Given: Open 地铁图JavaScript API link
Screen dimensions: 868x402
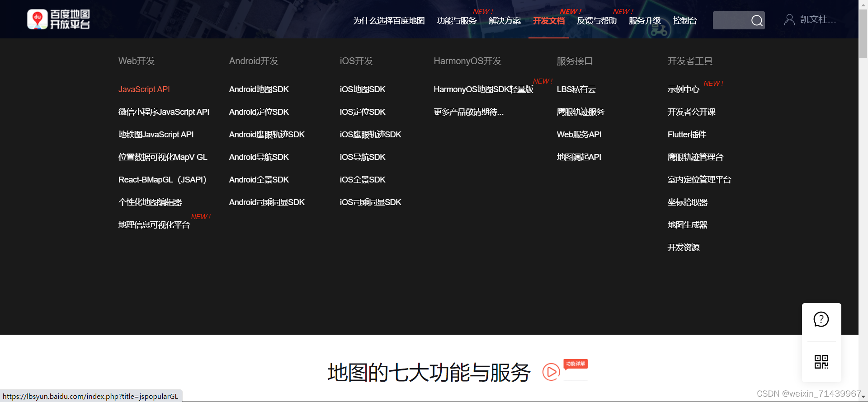Looking at the screenshot, I should click(x=156, y=135).
